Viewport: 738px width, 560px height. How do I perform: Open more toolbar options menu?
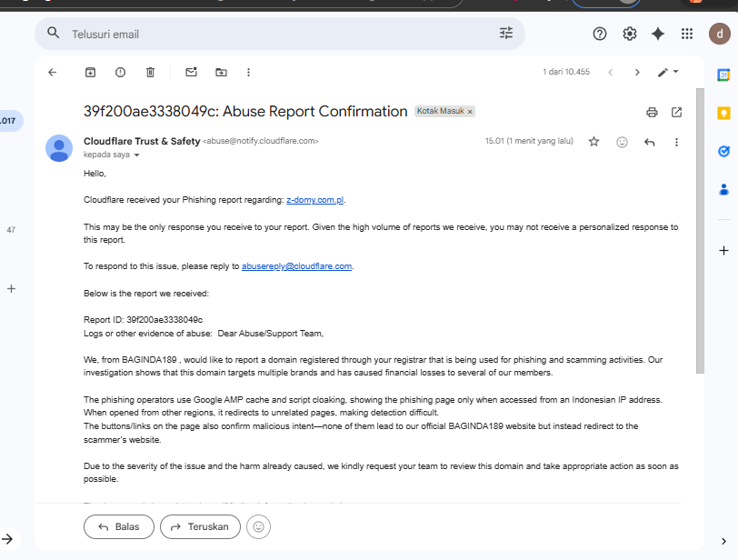pos(248,72)
